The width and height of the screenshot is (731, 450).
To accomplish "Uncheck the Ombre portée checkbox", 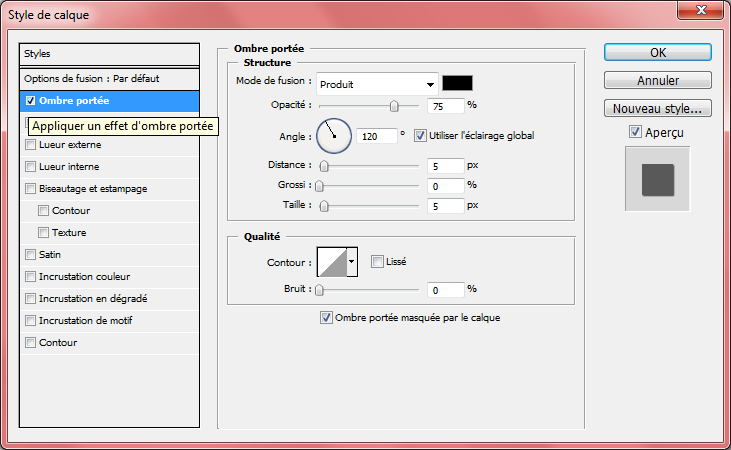I will pos(31,101).
